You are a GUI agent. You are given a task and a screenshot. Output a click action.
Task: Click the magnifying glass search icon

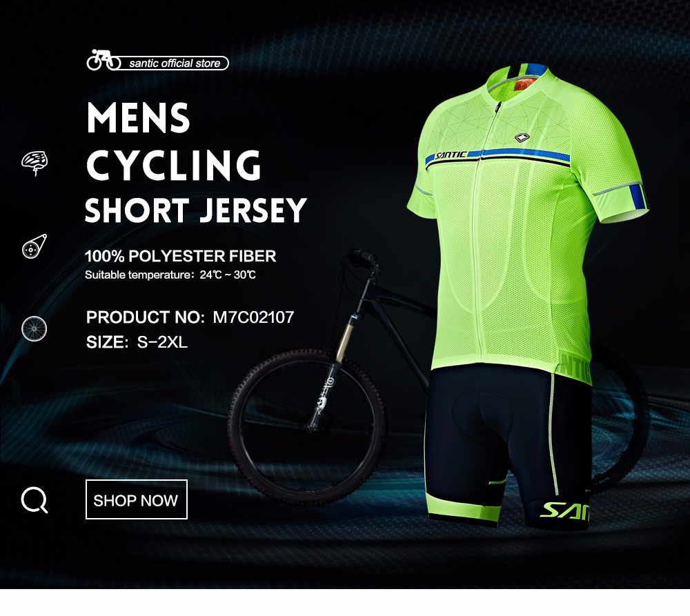[34, 500]
